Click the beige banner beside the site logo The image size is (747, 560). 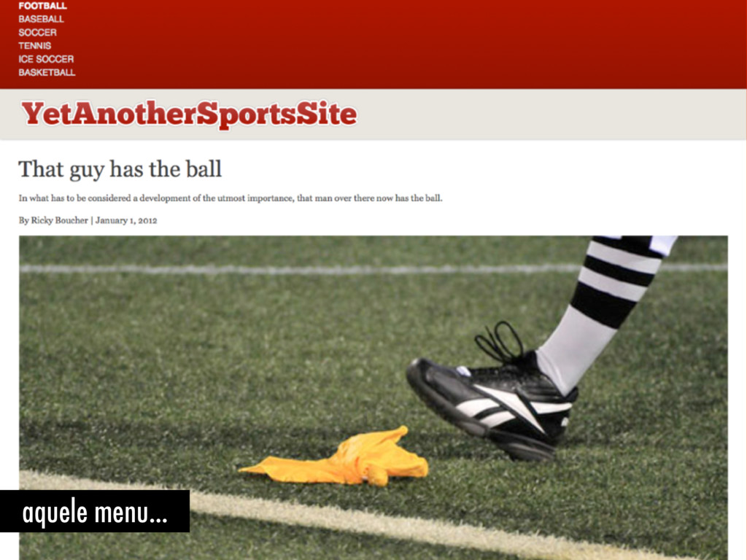548,114
